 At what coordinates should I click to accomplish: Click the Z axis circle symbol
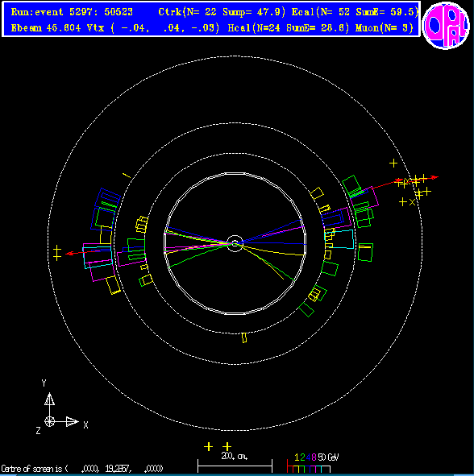tap(49, 421)
